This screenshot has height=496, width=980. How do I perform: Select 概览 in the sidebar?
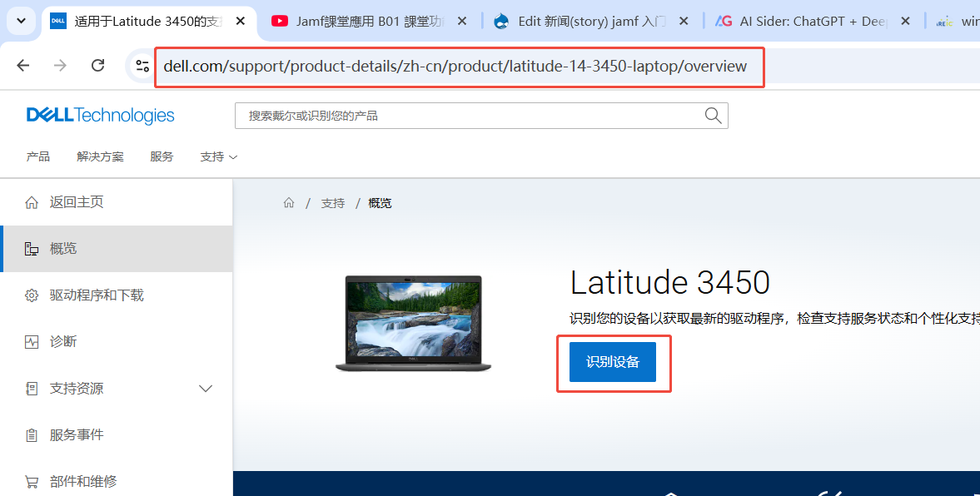117,249
